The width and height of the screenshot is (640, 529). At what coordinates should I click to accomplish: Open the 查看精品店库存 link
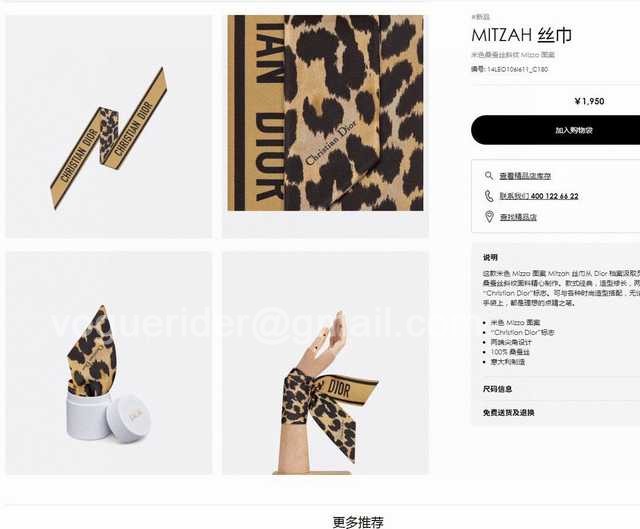(x=525, y=176)
